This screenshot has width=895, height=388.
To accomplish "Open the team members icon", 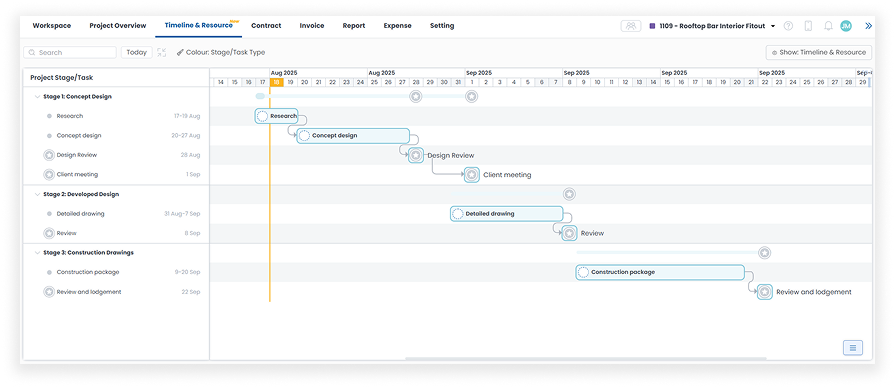I will click(631, 26).
